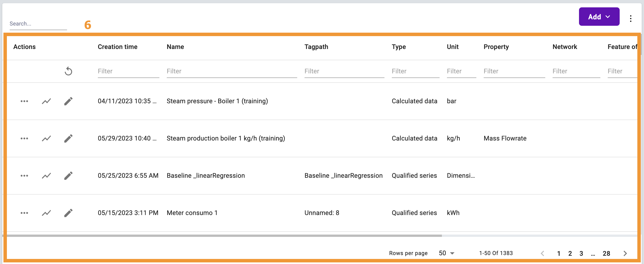Screen dimensions: 644x264
Task: Open the Add dropdown button
Action: click(599, 17)
